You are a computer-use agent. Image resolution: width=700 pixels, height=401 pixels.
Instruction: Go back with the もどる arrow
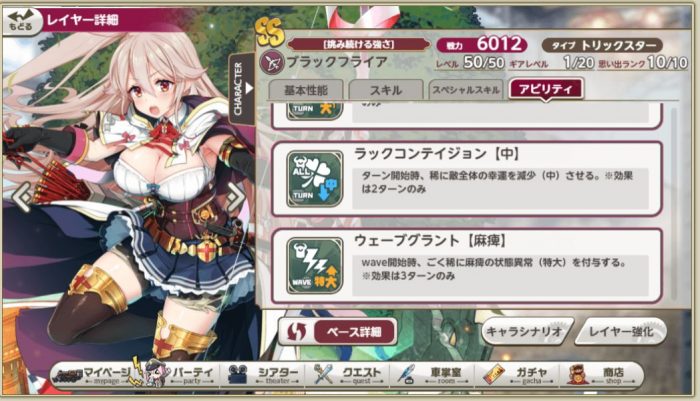click(21, 21)
